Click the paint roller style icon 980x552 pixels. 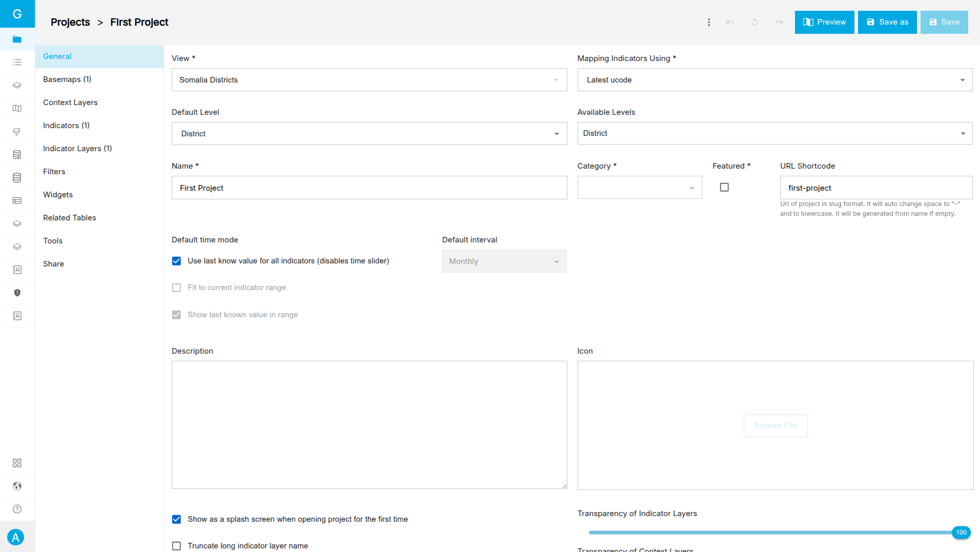tap(17, 132)
